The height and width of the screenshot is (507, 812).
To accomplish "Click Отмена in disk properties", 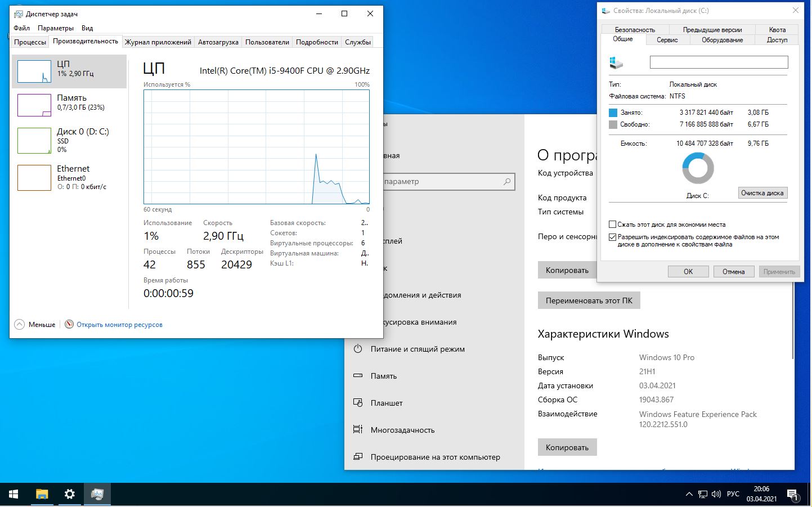I will tap(734, 272).
